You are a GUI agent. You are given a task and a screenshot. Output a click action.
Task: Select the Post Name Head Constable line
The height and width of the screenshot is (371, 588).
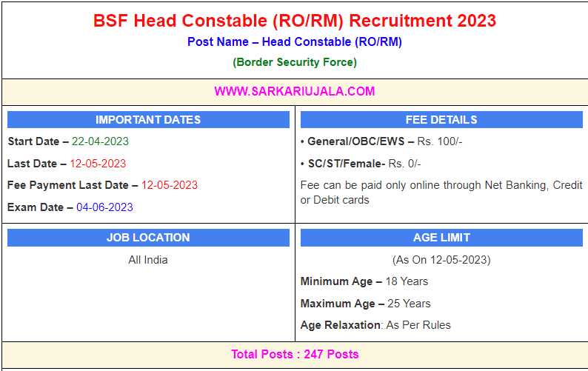[294, 42]
